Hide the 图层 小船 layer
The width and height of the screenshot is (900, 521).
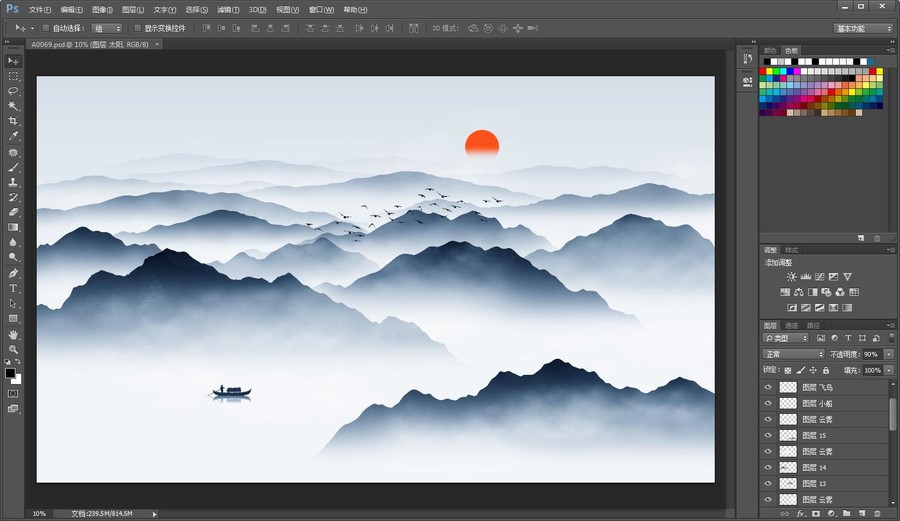768,403
